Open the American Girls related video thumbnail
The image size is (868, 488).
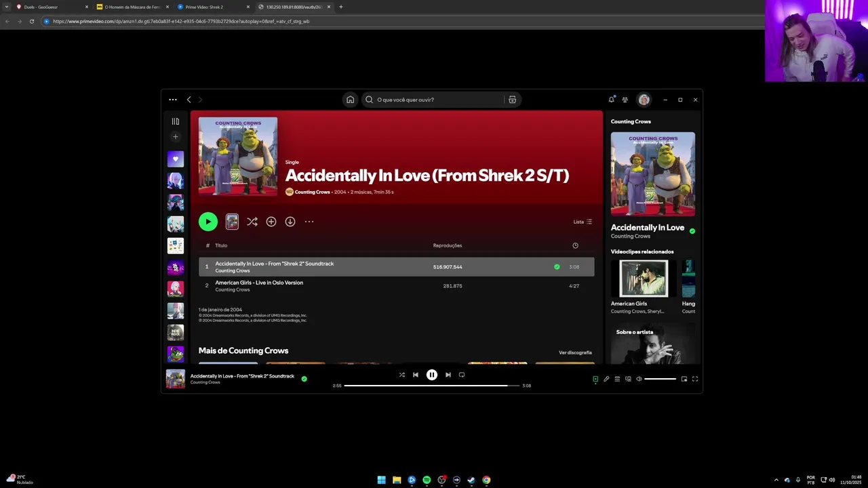pyautogui.click(x=644, y=278)
